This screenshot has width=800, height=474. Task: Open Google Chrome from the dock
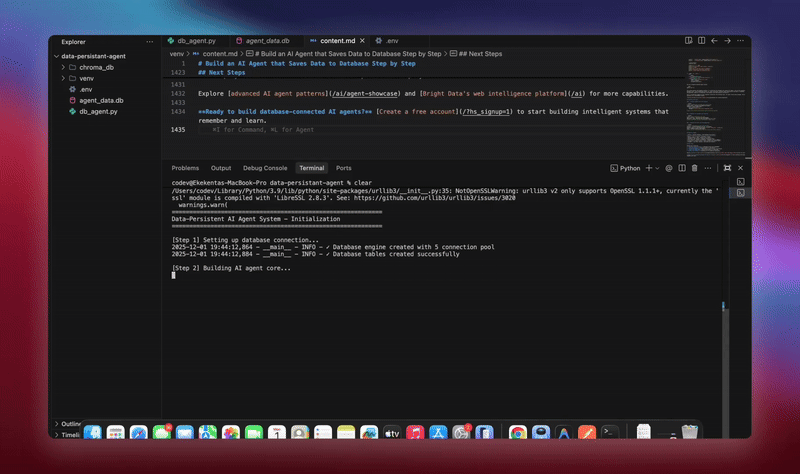click(517, 432)
